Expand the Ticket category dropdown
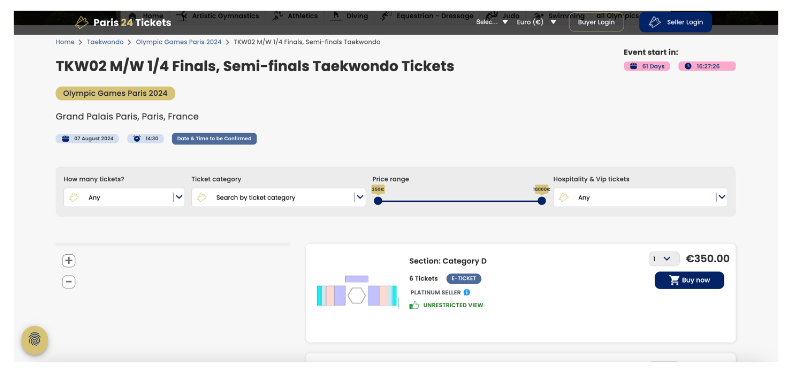 [x=278, y=197]
